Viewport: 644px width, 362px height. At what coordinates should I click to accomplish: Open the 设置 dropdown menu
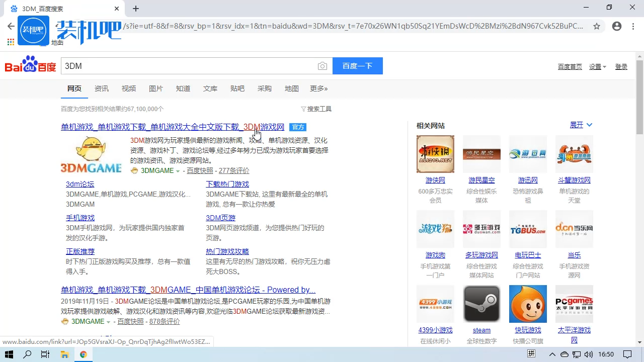(x=598, y=67)
